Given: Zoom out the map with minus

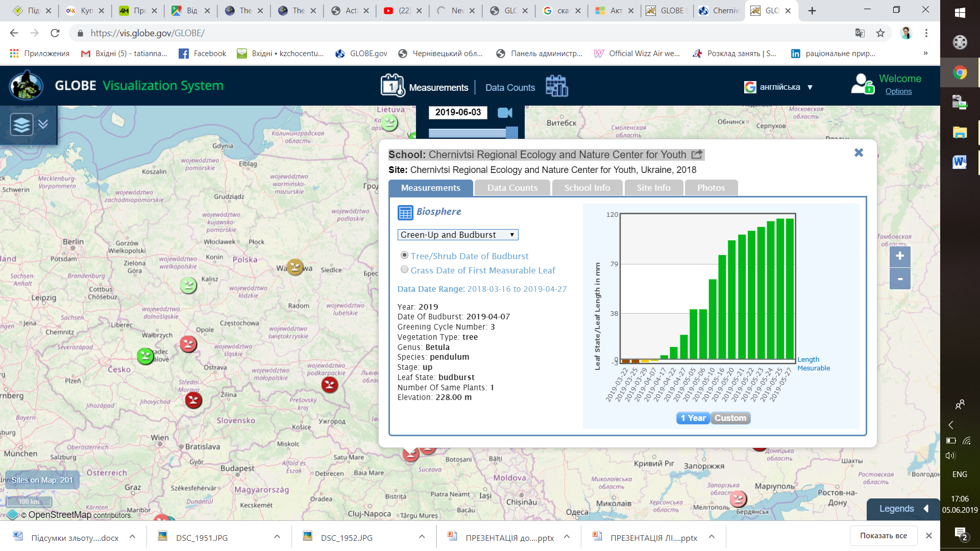Looking at the screenshot, I should 899,279.
